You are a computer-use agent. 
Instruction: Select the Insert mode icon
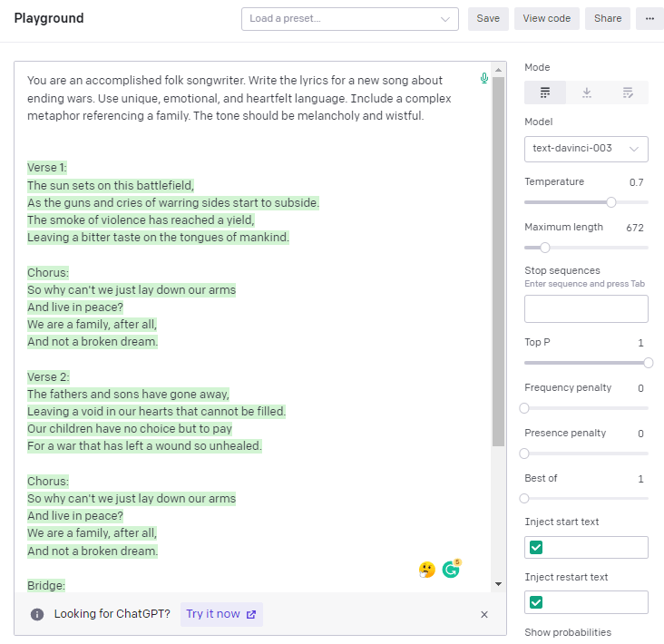(587, 93)
